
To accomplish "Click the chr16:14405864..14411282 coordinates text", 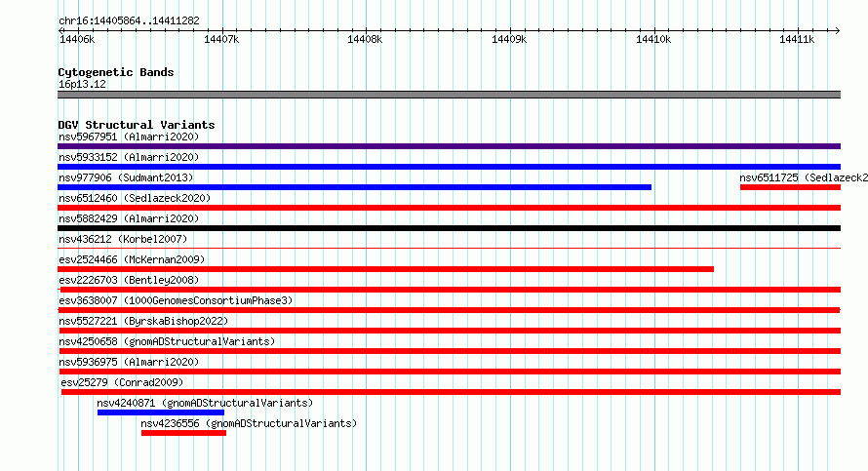I will point(129,20).
